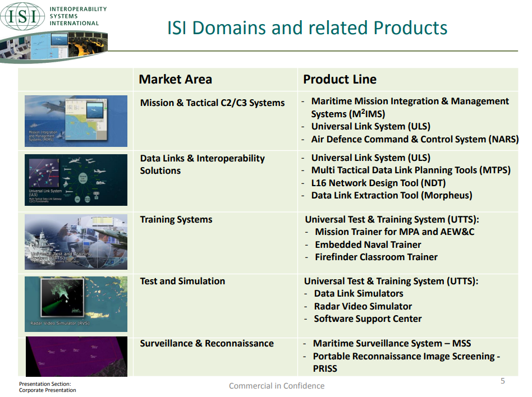Select L16 Network Design Tool (NDT)
Image resolution: width=532 pixels, height=397 pixels.
378,183
